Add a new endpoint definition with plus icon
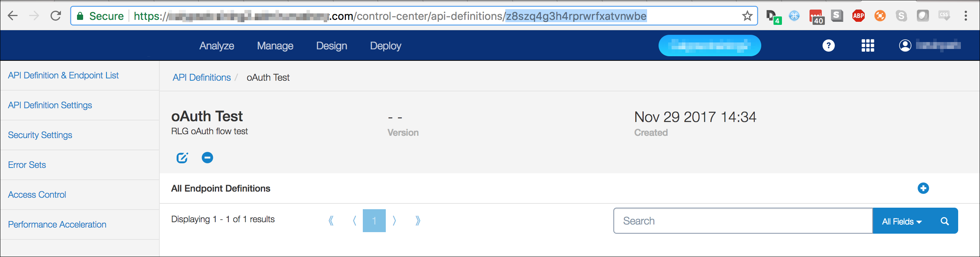This screenshot has width=980, height=257. [923, 188]
